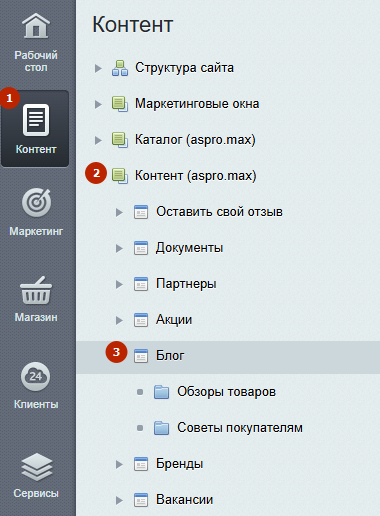Open the Маркетинг target icon
The image size is (380, 516).
(36, 202)
